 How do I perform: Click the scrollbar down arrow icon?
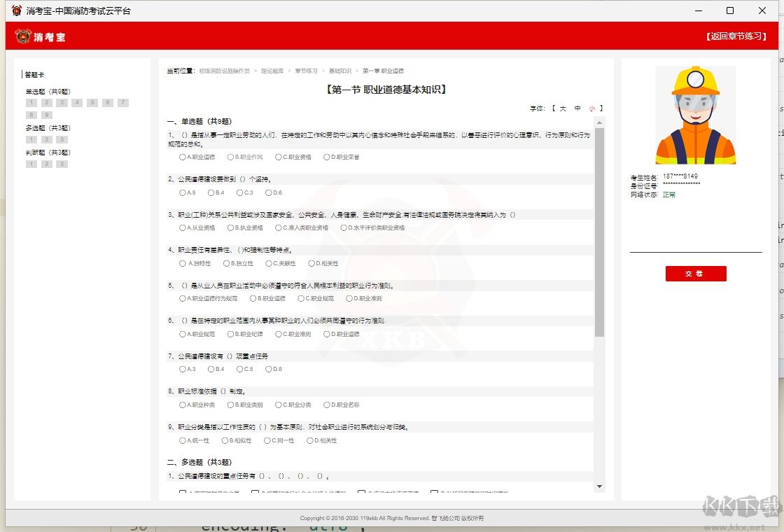pos(599,486)
